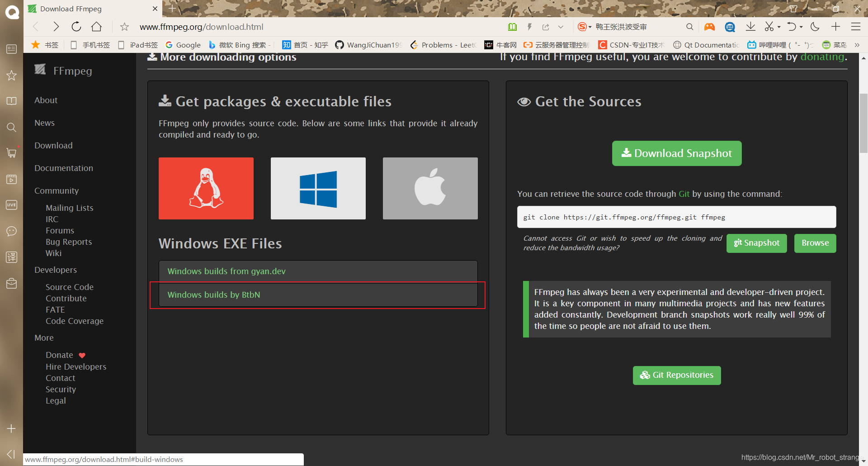This screenshot has height=466, width=868.
Task: Open the translate sidebar icon
Action: (x=11, y=257)
